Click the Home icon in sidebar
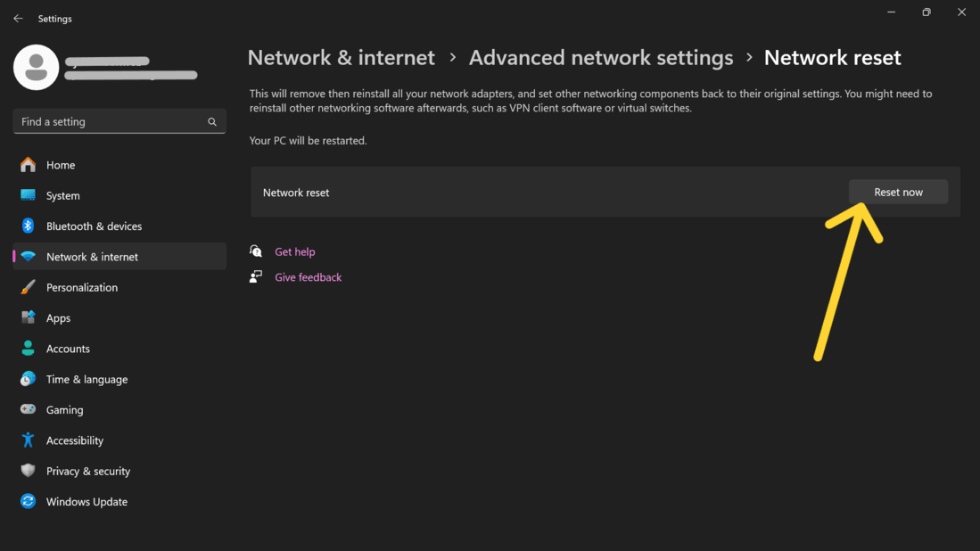Image resolution: width=980 pixels, height=551 pixels. tap(29, 165)
